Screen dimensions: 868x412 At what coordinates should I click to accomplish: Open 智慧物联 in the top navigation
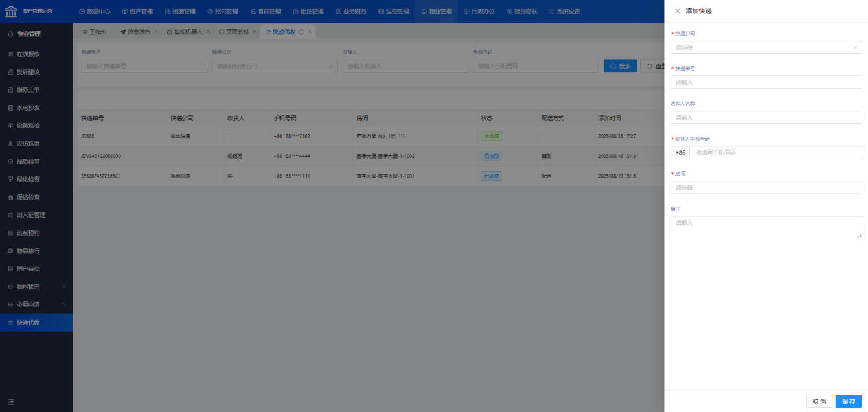click(x=522, y=11)
